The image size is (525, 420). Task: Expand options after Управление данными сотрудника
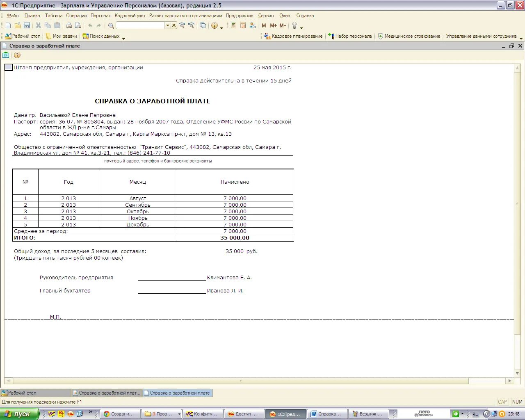coord(521,38)
